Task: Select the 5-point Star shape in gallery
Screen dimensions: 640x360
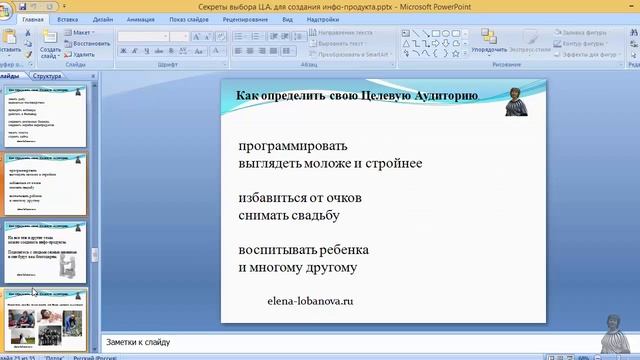Action: coord(456,53)
